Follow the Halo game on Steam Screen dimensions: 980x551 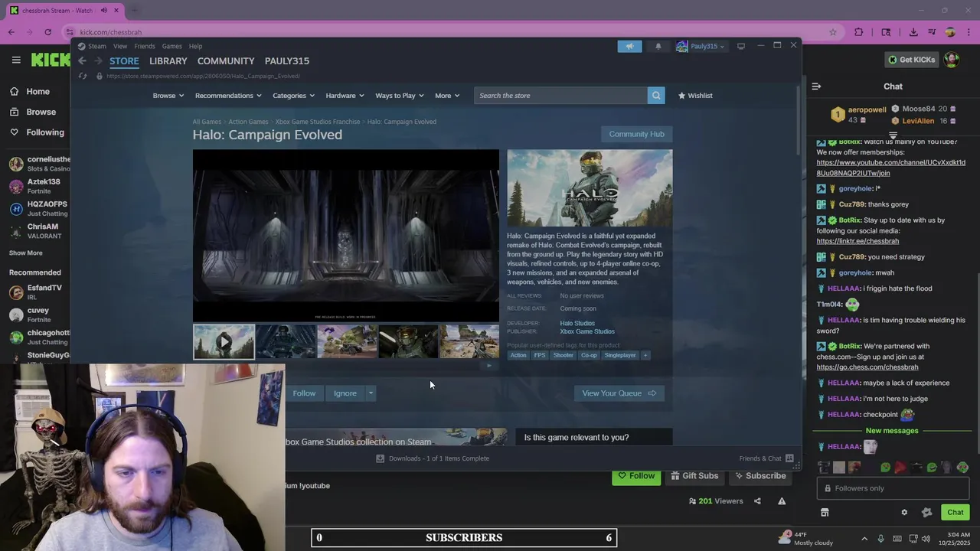pyautogui.click(x=304, y=393)
